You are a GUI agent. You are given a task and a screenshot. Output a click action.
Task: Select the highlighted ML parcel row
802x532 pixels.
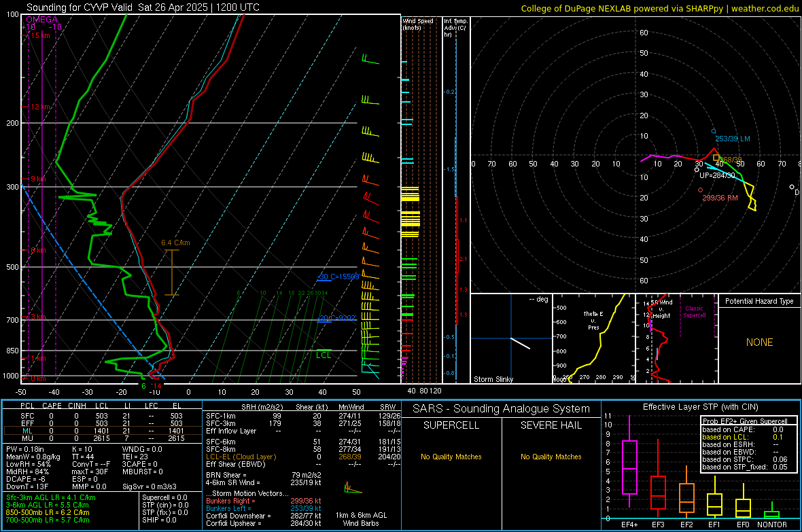click(x=103, y=431)
